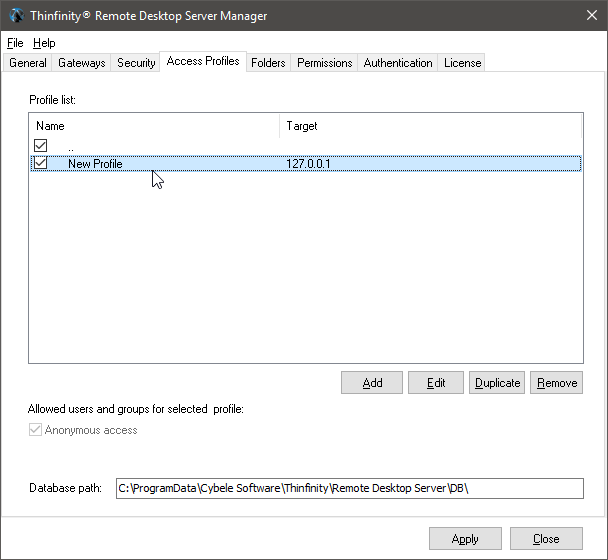Screen dimensions: 608x560
Task: Click the Thinfinity app icon in title bar
Action: click(17, 16)
